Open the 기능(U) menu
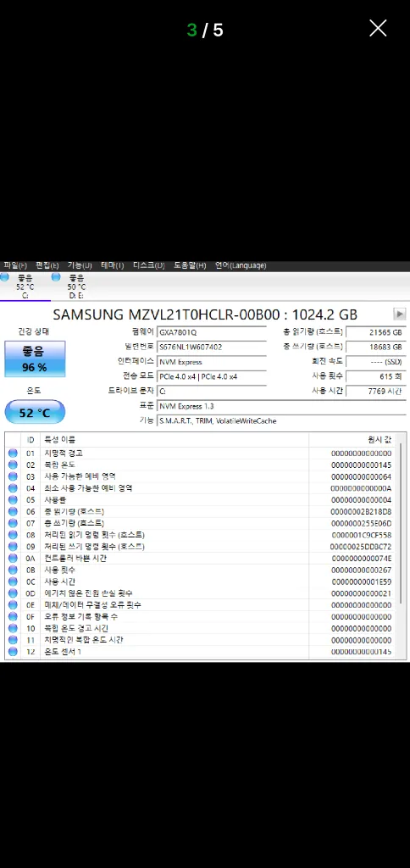 80,265
